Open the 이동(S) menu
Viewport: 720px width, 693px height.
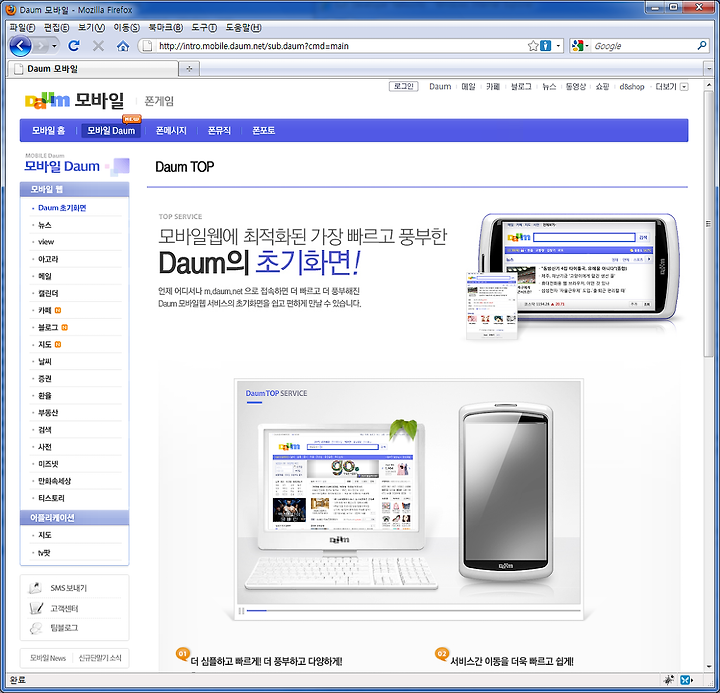pyautogui.click(x=126, y=28)
